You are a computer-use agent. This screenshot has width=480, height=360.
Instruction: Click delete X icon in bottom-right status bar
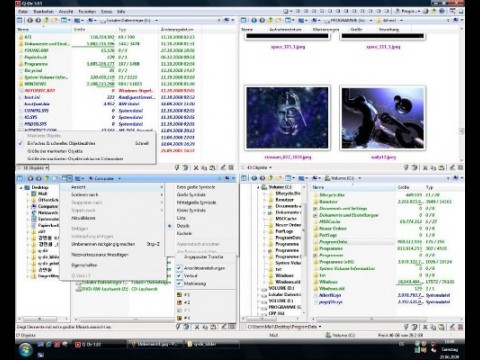point(425,327)
